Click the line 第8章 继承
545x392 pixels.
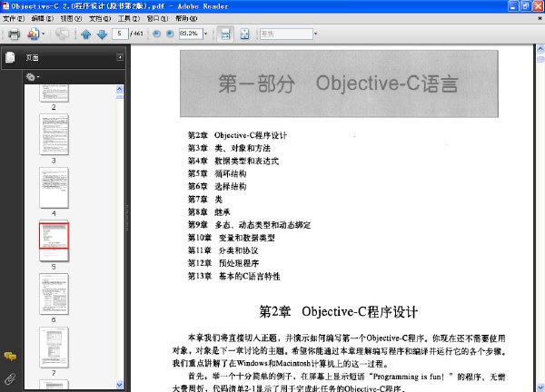click(209, 211)
